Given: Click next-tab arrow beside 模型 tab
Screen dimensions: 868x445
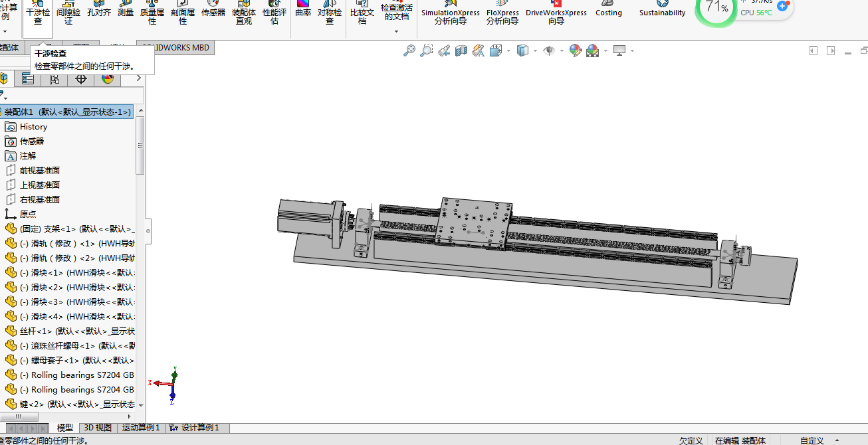Looking at the screenshot, I should tap(33, 428).
